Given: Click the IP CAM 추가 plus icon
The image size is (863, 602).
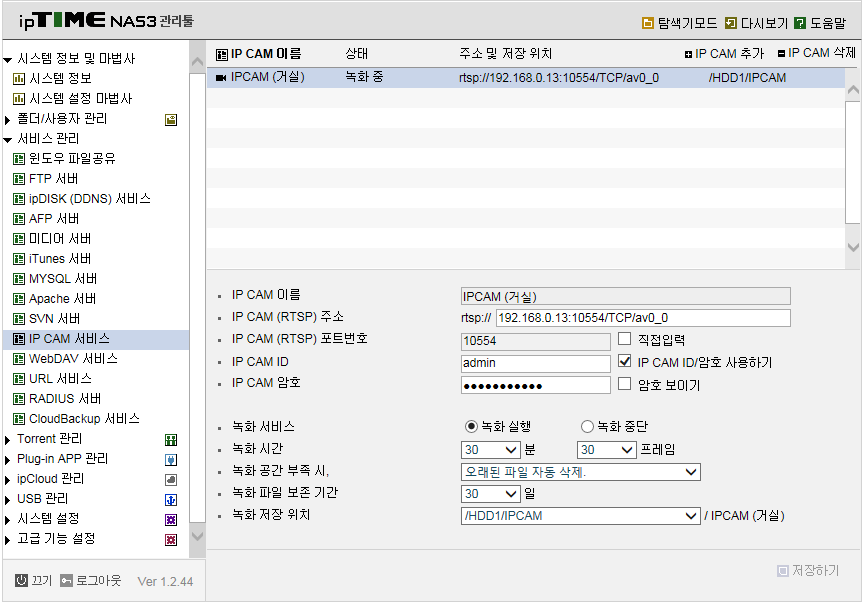Looking at the screenshot, I should (x=688, y=54).
